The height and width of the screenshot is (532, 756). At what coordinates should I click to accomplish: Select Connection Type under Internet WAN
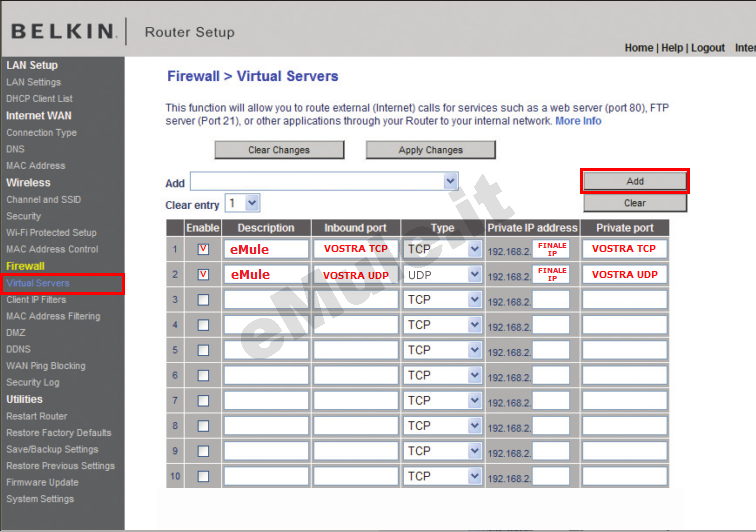pos(41,133)
